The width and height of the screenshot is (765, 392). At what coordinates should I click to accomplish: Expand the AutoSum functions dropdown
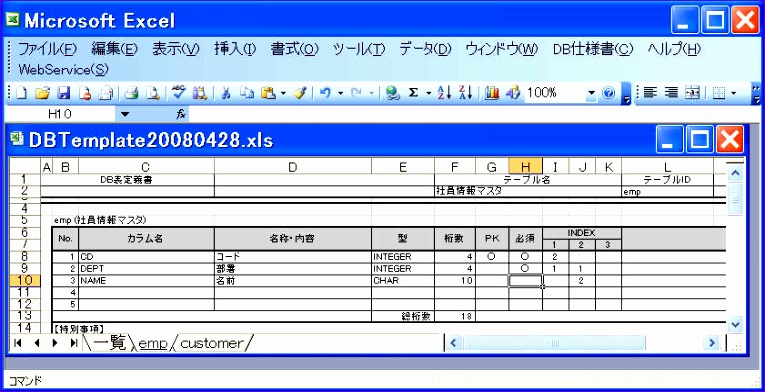click(x=428, y=93)
